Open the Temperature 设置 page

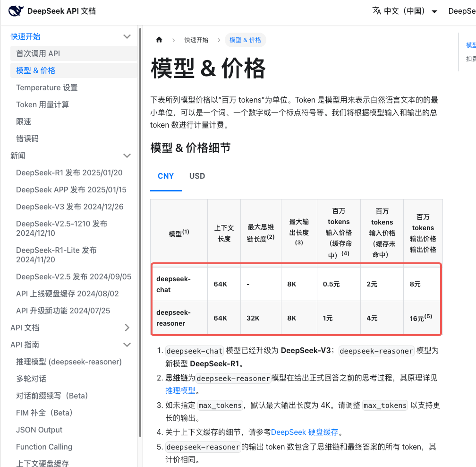click(47, 87)
